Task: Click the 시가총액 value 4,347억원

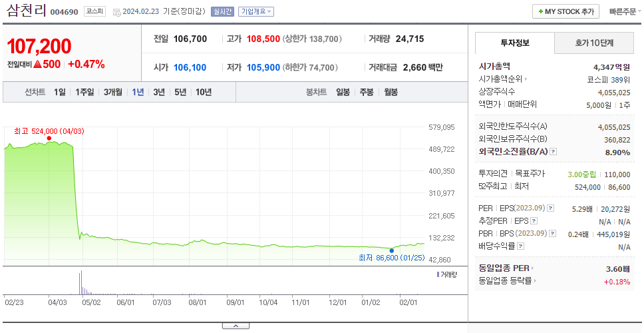Action: coord(611,67)
